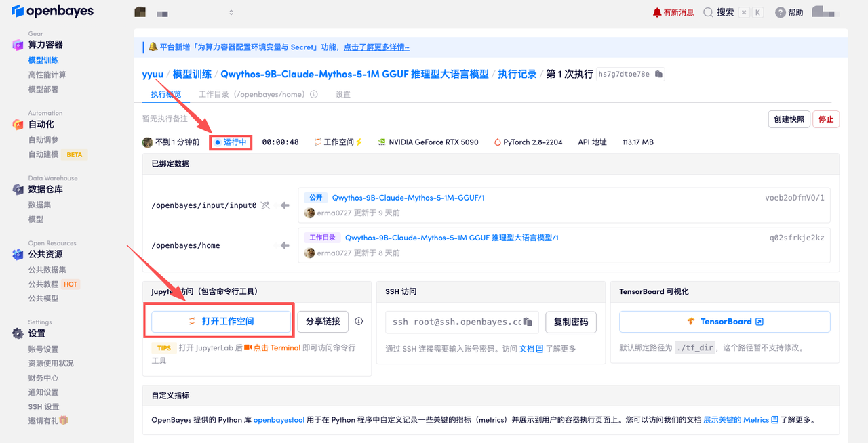The height and width of the screenshot is (443, 868).
Task: Open 数据集 in sidebar
Action: point(39,205)
